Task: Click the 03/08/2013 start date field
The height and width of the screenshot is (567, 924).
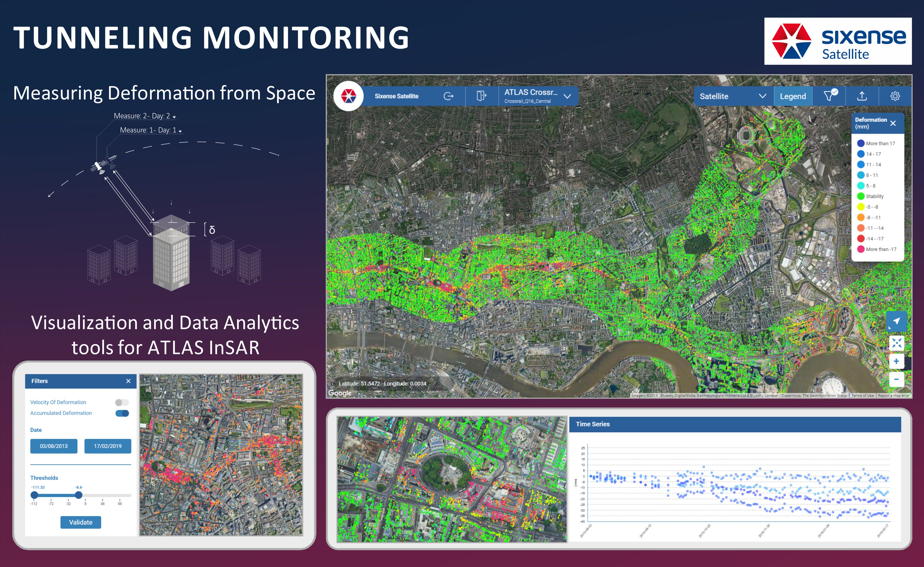Action: point(54,446)
